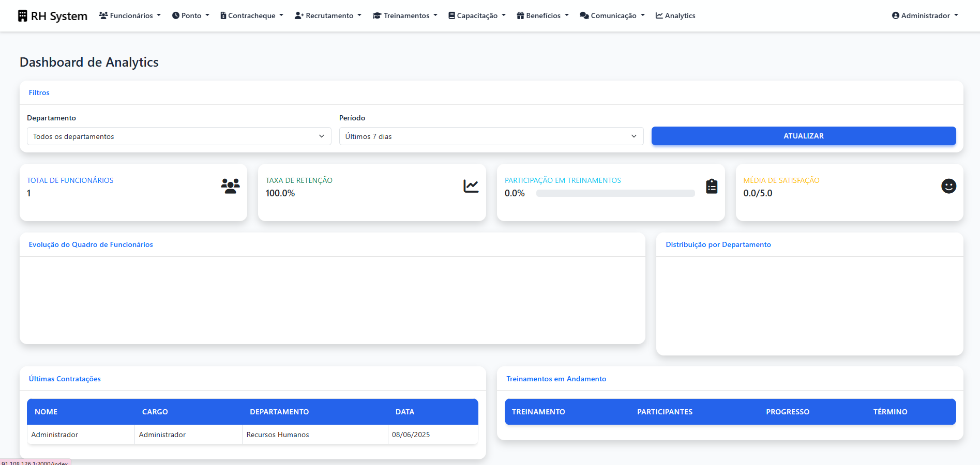Expand the Contracheque menu

[252, 16]
